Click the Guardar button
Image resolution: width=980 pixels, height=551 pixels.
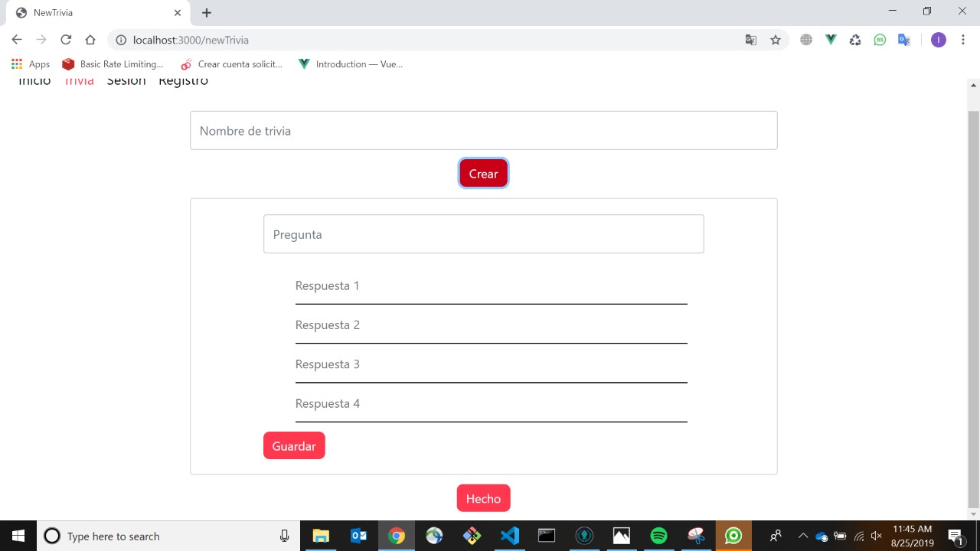[294, 446]
